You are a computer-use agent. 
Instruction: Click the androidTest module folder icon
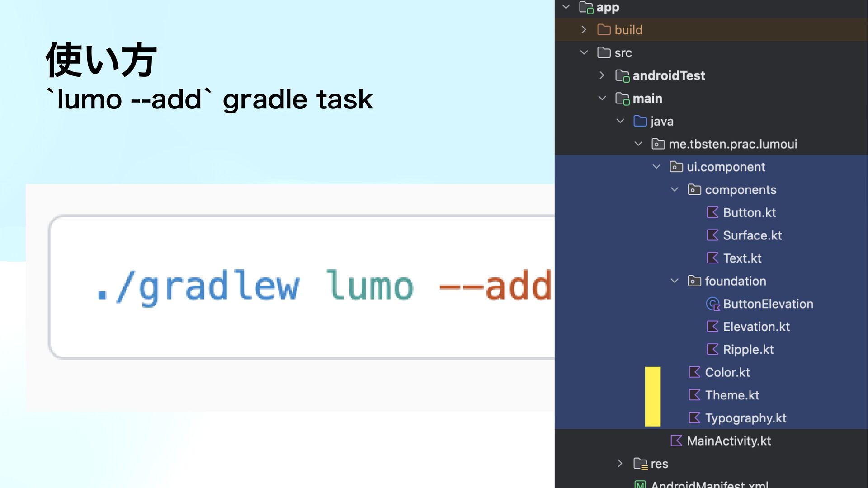622,75
